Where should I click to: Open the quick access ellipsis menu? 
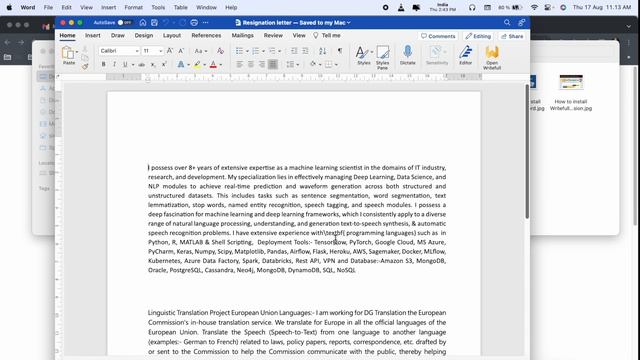tap(205, 23)
